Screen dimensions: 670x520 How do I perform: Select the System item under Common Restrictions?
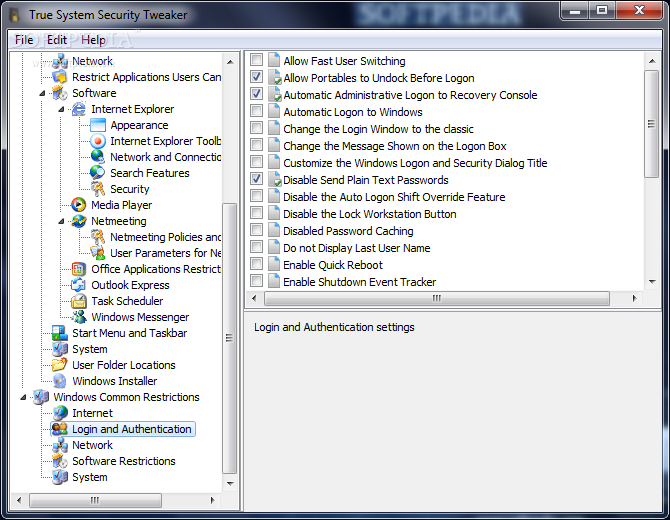point(90,477)
